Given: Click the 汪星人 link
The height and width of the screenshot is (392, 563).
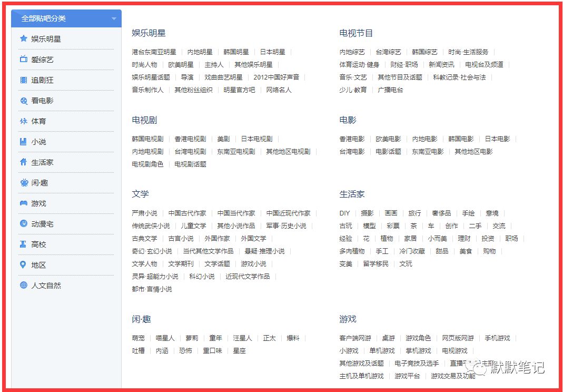Looking at the screenshot, I should 242,338.
